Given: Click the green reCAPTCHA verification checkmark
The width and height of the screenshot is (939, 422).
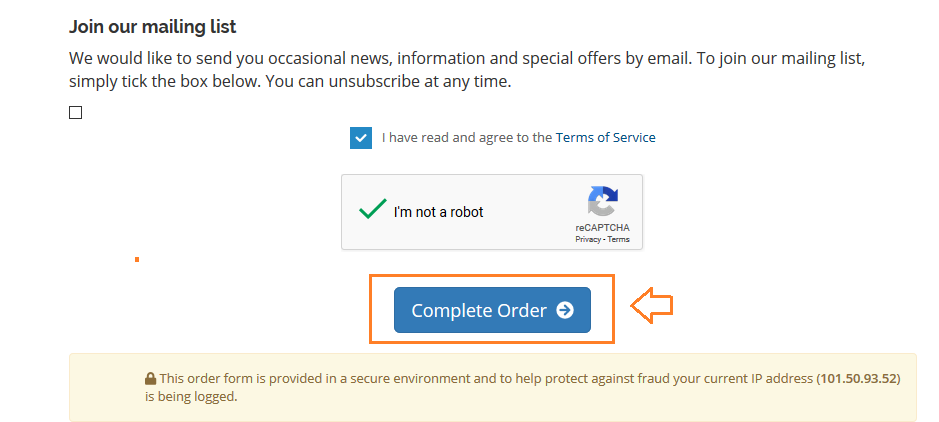Looking at the screenshot, I should tap(372, 210).
